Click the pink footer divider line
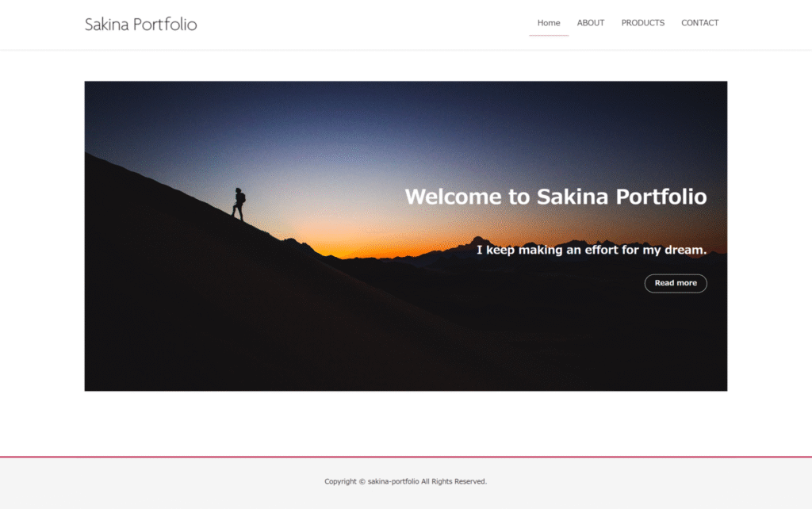This screenshot has height=509, width=812. [x=406, y=457]
